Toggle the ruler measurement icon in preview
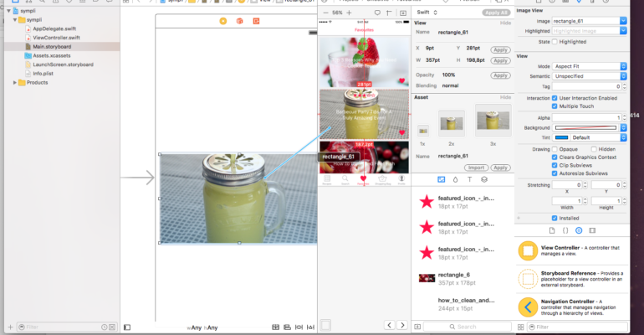This screenshot has height=335, width=644. [x=389, y=13]
